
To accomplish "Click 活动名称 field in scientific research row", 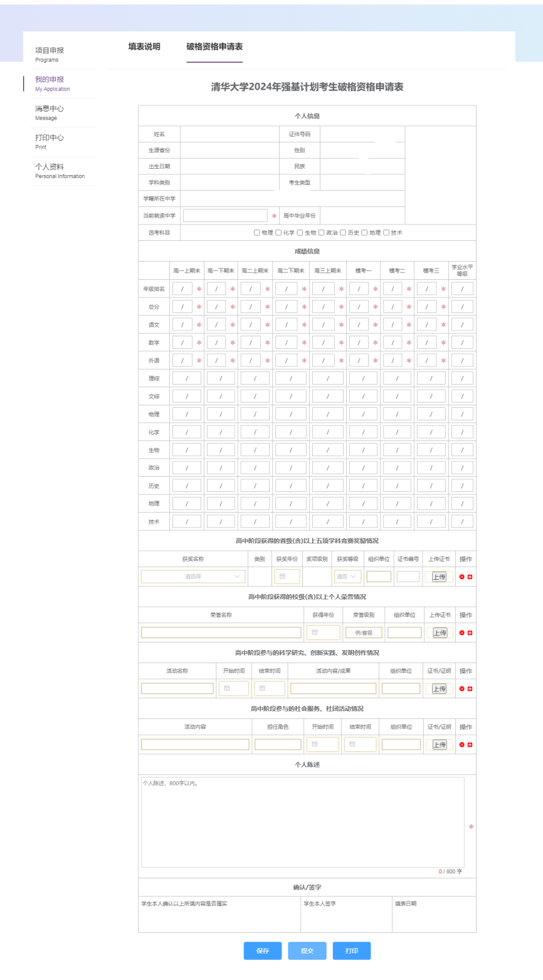I will tap(177, 688).
